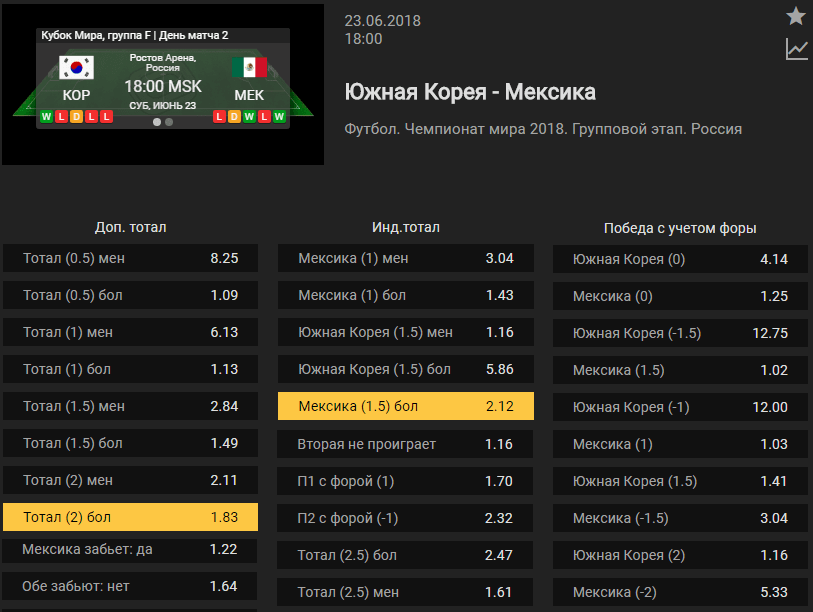813x612 pixels.
Task: Choose Южная Корея (-1.5) at 12.75
Action: coord(680,333)
